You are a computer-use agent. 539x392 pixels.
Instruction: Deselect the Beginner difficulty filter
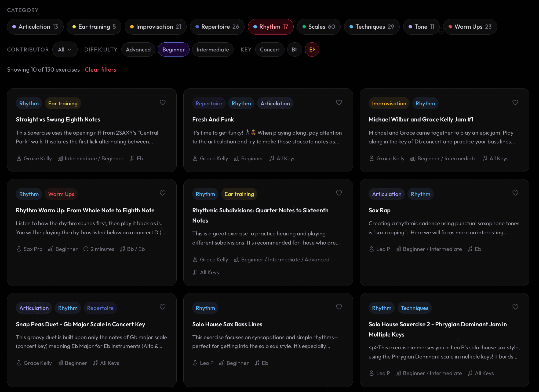point(173,49)
